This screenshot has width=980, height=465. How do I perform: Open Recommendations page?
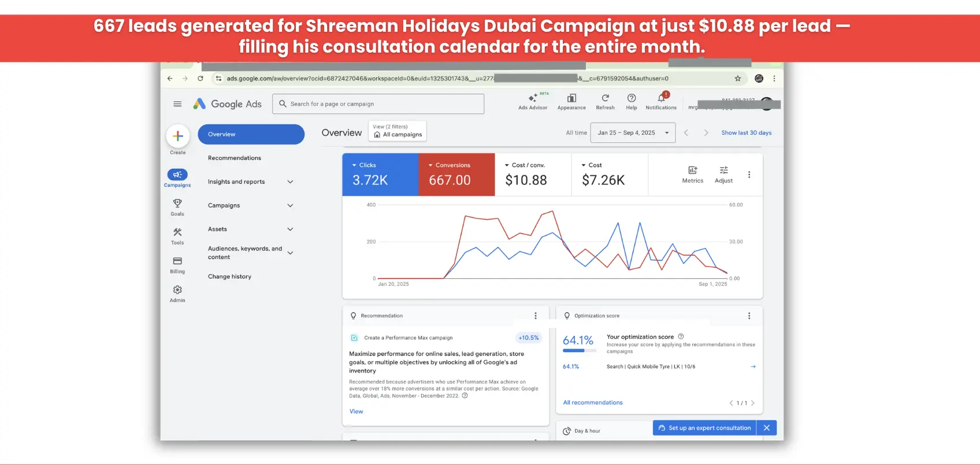click(x=235, y=158)
